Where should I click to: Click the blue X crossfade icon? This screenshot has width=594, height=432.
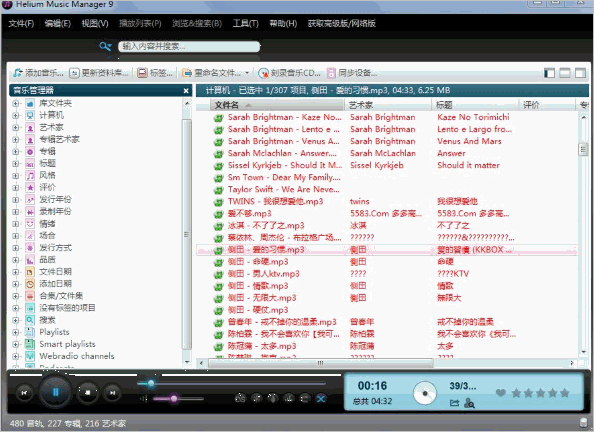point(321,398)
